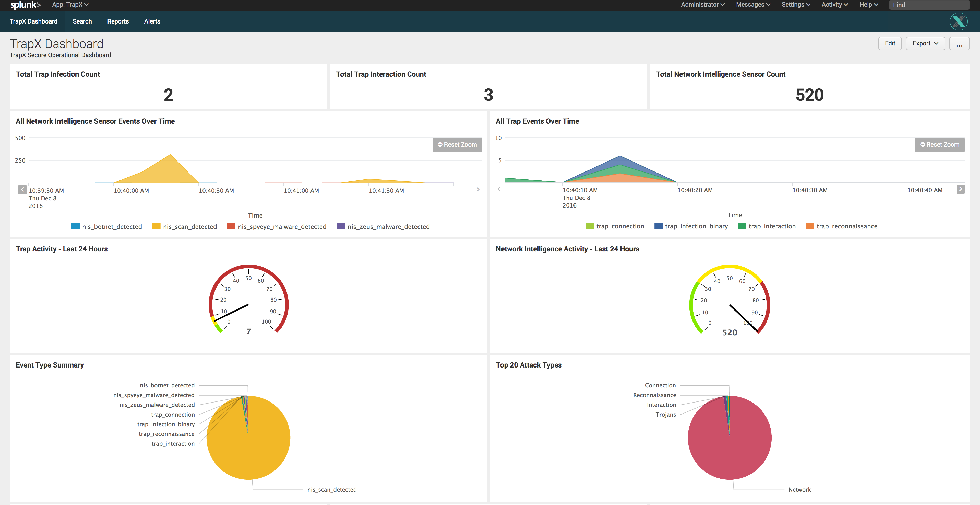Click the Network pie label
The height and width of the screenshot is (505, 980).
(800, 490)
